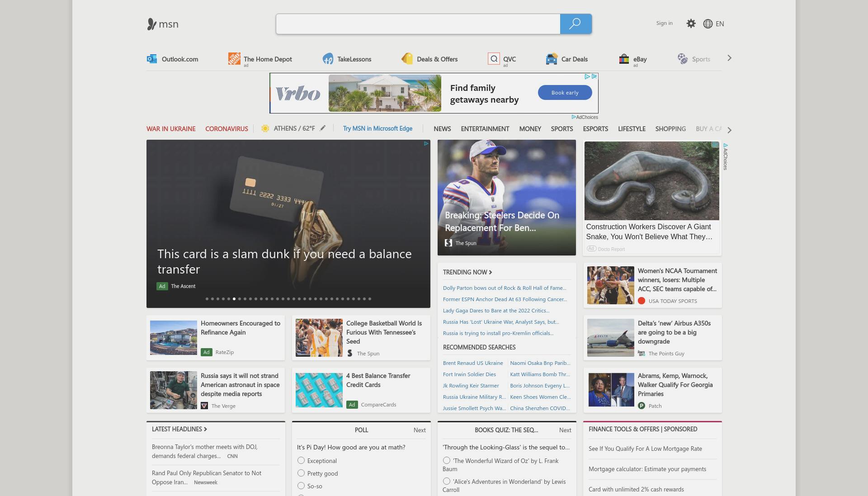Jump to the last carousel dot
The height and width of the screenshot is (496, 868).
click(x=370, y=299)
